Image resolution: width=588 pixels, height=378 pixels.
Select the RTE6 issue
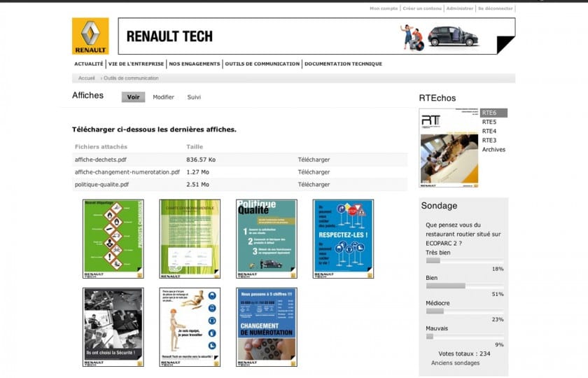(493, 113)
